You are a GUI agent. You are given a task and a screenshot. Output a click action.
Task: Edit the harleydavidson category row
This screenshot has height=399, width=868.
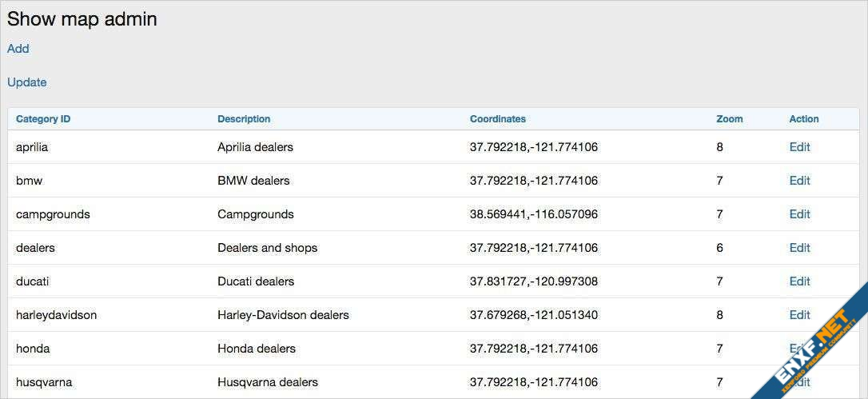799,315
